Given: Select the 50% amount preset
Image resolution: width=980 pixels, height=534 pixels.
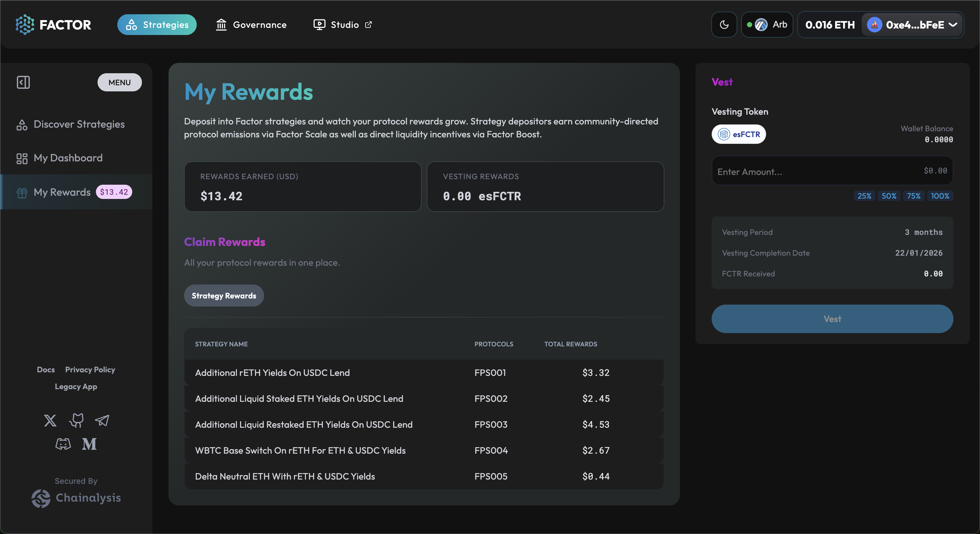Looking at the screenshot, I should point(889,196).
